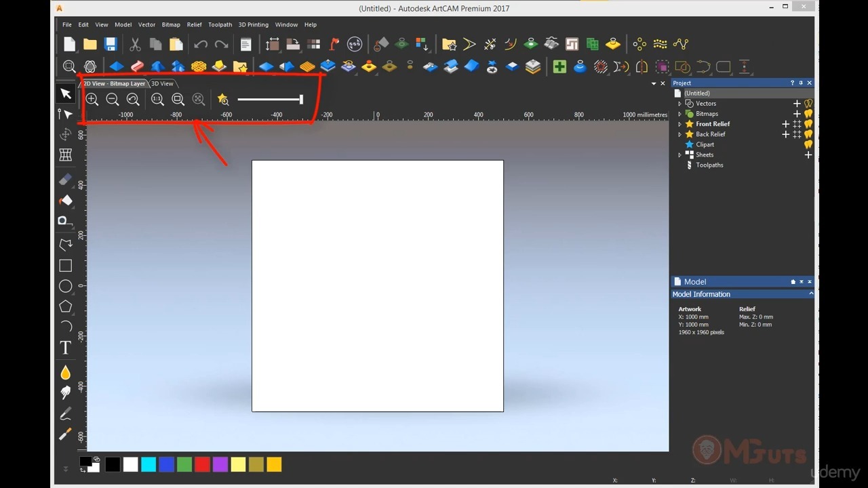
Task: Expand the Sheets tree node
Action: [x=679, y=155]
